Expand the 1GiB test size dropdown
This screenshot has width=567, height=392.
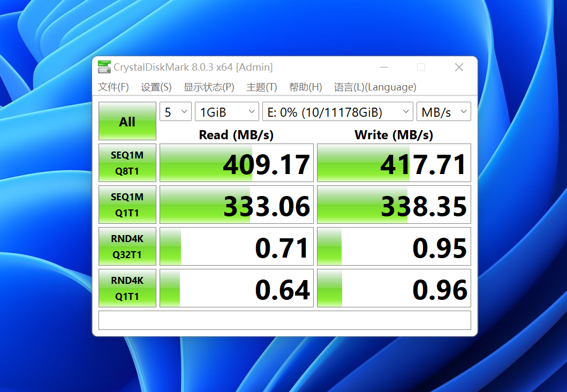(227, 112)
